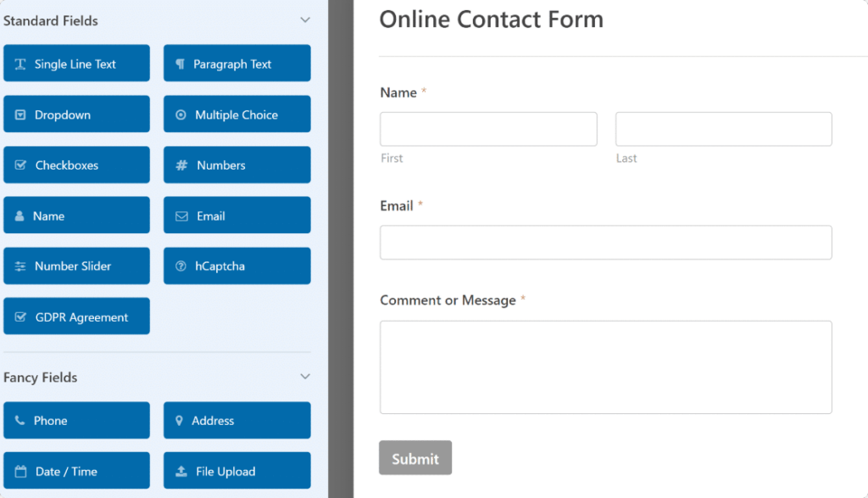
Task: Select the GDPR Agreement field
Action: [76, 316]
